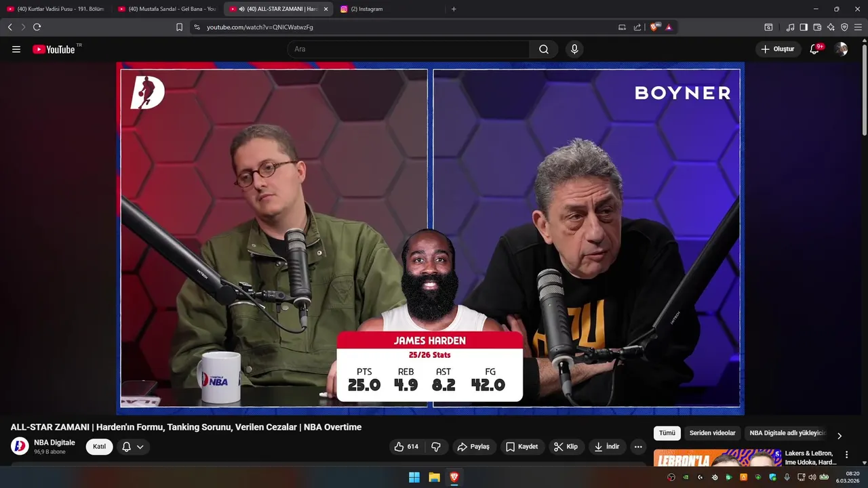The height and width of the screenshot is (488, 868).
Task: Share this page from address bar
Action: click(x=637, y=27)
